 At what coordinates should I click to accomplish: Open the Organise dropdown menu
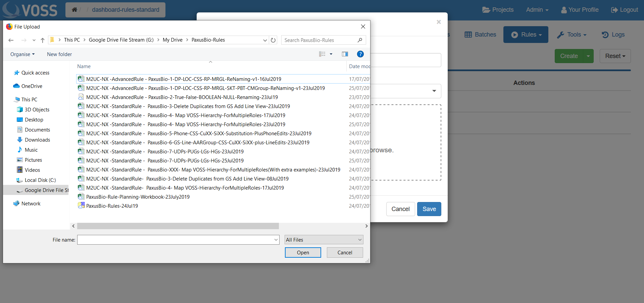[22, 54]
